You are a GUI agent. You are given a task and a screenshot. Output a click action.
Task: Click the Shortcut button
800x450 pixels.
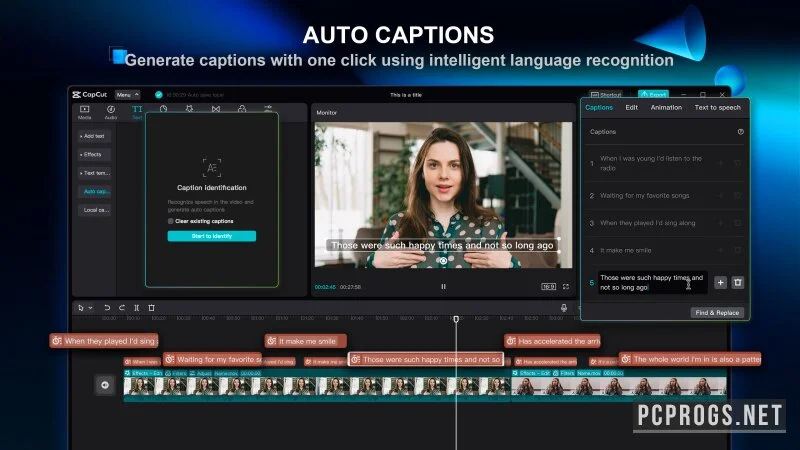606,94
